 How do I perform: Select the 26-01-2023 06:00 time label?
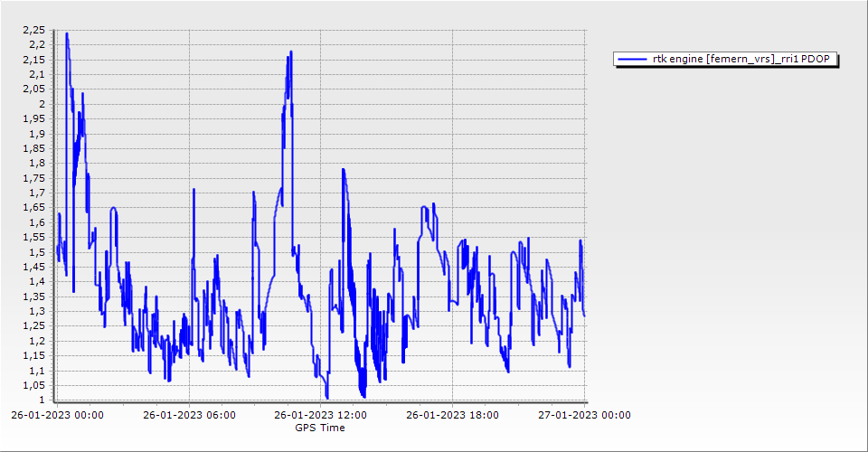[189, 416]
